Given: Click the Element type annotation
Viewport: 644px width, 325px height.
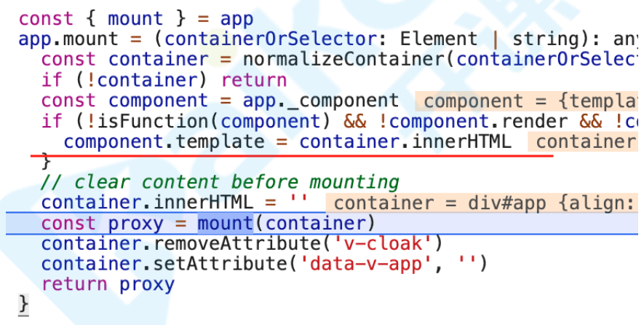Looking at the screenshot, I should coord(439,39).
